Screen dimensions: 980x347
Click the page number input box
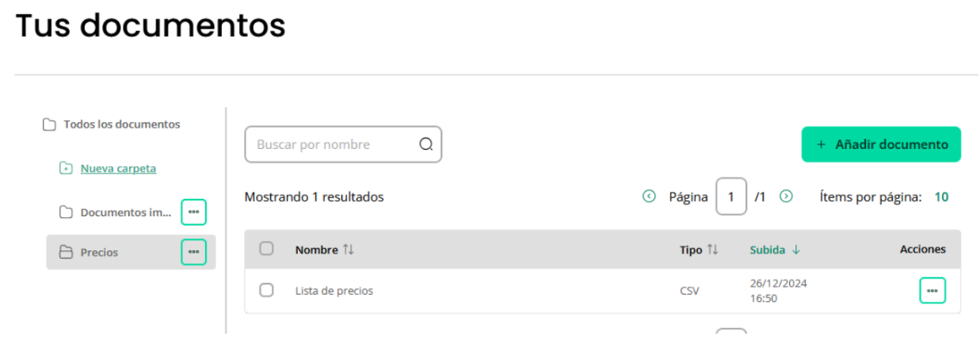pos(731,196)
